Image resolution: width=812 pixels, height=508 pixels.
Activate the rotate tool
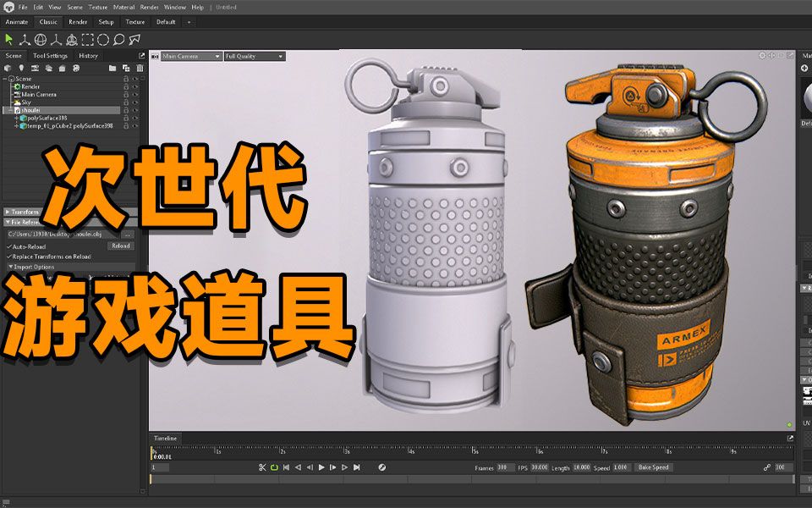coord(41,38)
